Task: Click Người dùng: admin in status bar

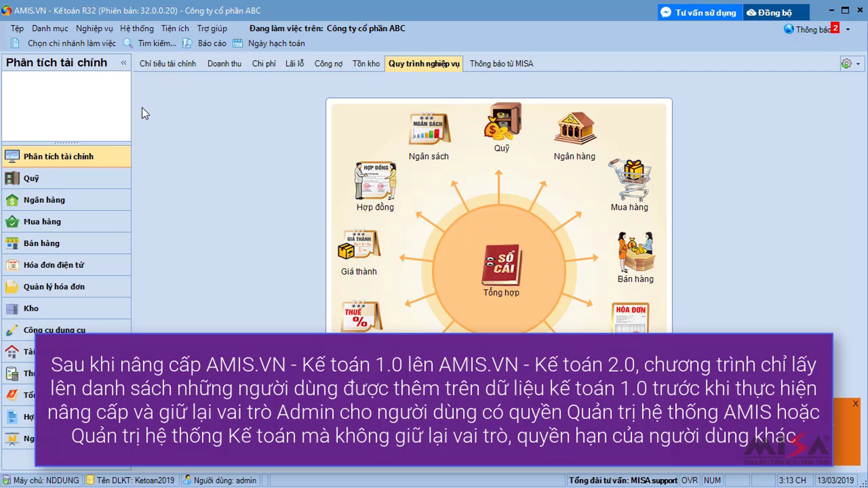Action: point(221,480)
